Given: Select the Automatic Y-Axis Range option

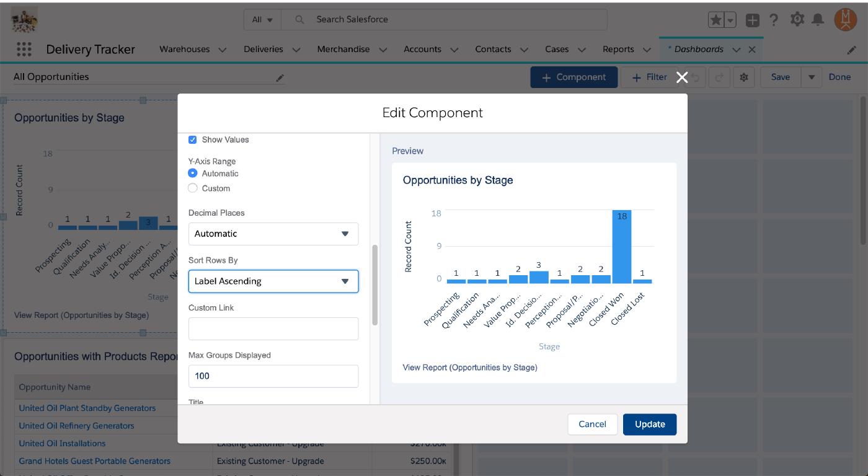Looking at the screenshot, I should [x=193, y=174].
